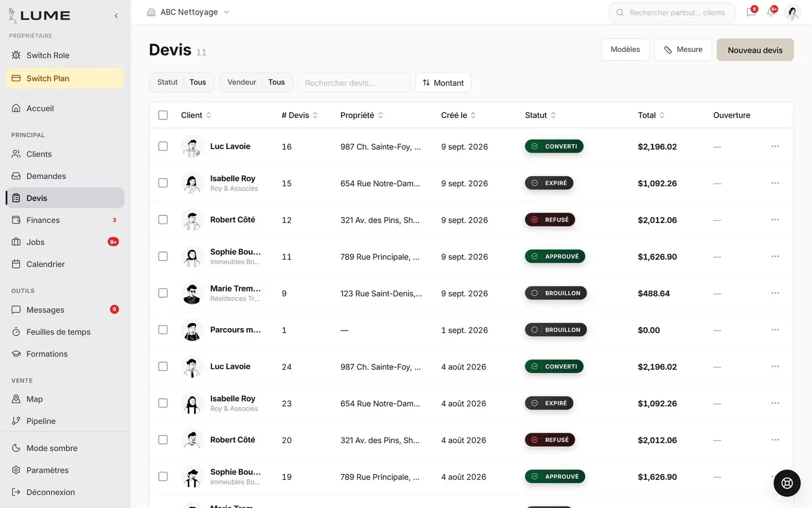Open row actions menu for Luc Lavoie devis 16
812x508 pixels.
click(x=775, y=146)
